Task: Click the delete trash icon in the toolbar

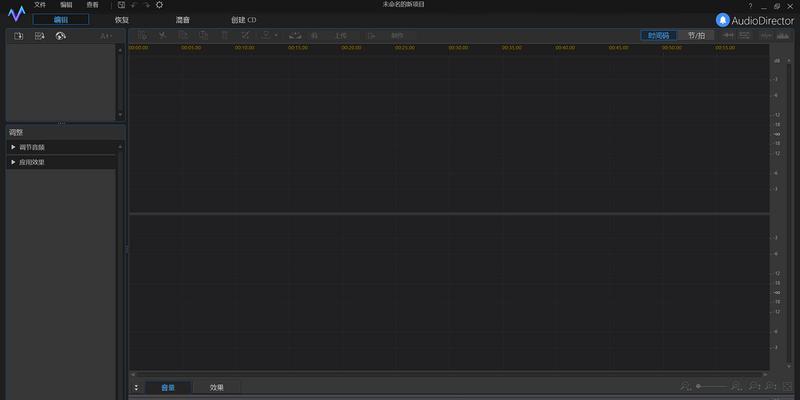Action: [x=224, y=35]
